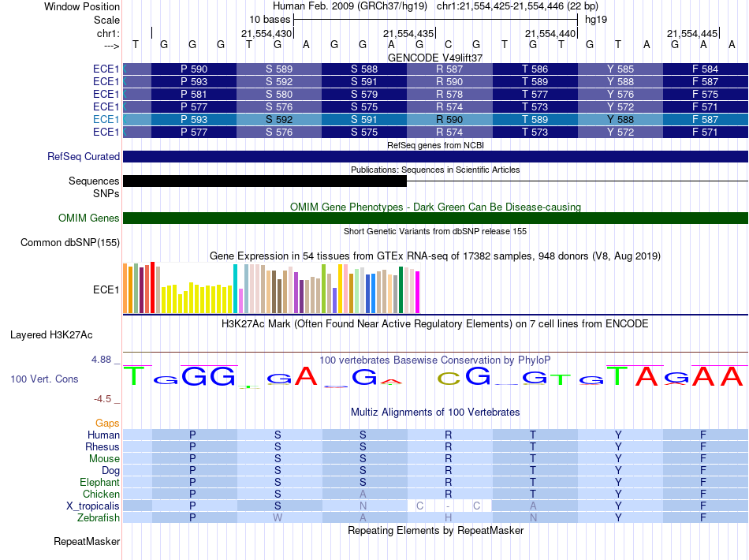This screenshot has width=749, height=560.
Task: Click the dark green bar in GTEx chart
Action: click(x=401, y=289)
